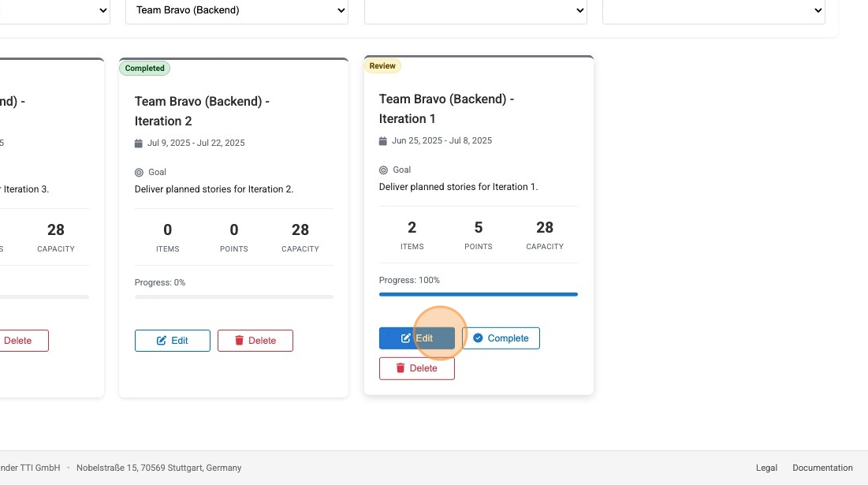Open the empty dropdown right of Team Bravo
868x485 pixels.
click(x=475, y=10)
